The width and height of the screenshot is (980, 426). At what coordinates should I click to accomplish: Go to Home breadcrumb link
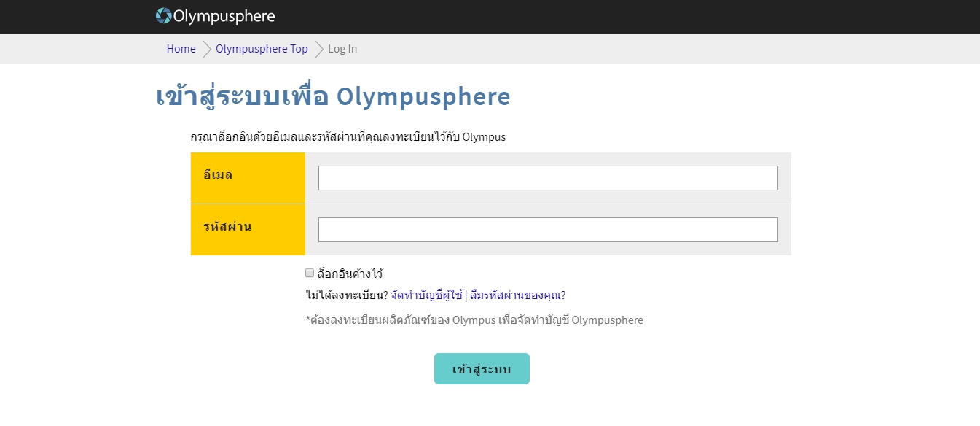[181, 49]
